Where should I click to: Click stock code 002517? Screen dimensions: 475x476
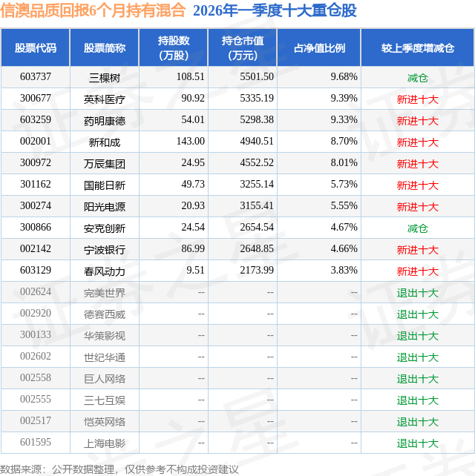tap(36, 421)
